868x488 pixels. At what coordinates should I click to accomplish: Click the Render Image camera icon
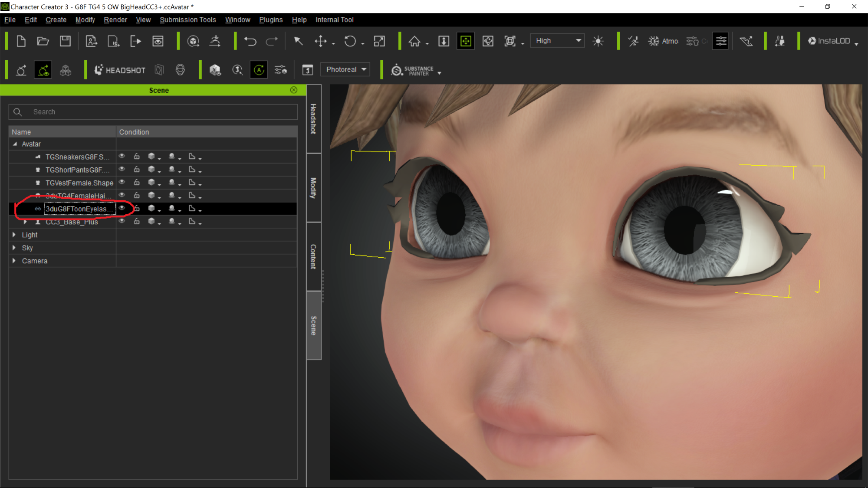(x=158, y=41)
